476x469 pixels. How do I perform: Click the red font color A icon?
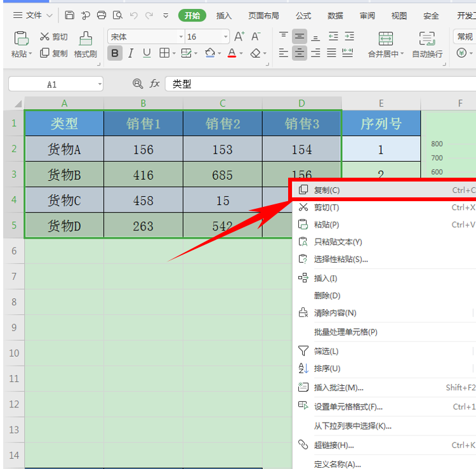point(232,53)
